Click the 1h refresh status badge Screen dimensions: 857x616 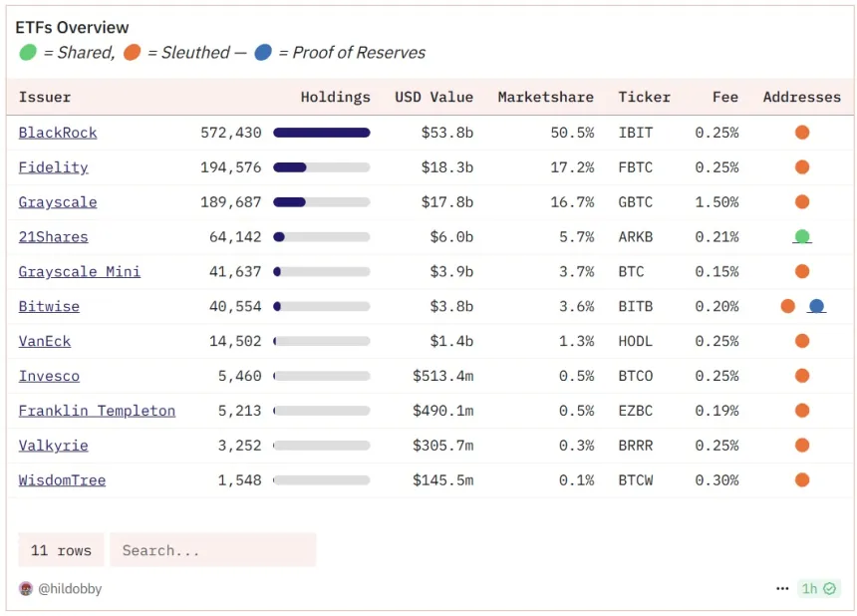[x=818, y=589]
